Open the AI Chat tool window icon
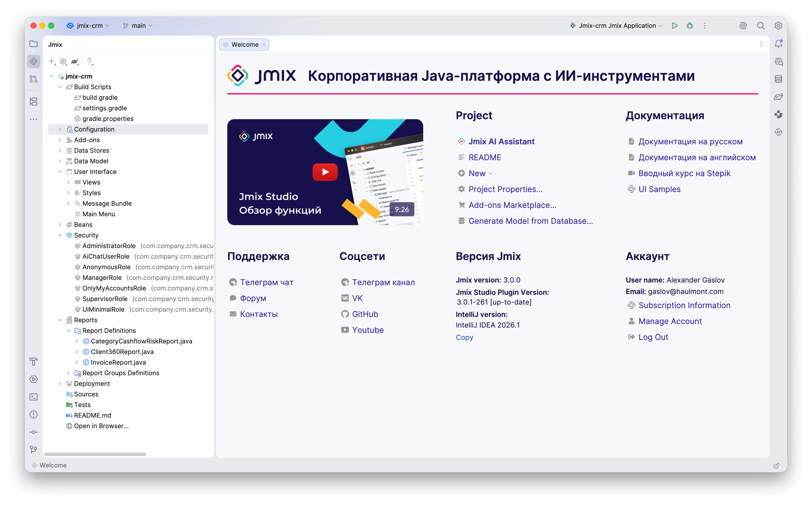Screen dimensions: 812x505 coord(779,62)
